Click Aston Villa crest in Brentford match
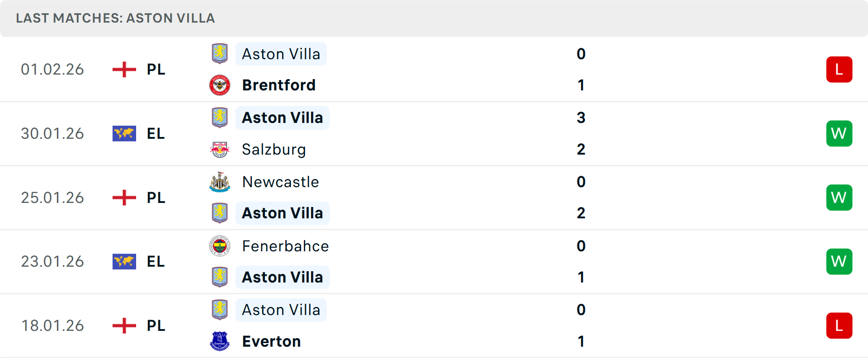This screenshot has width=868, height=358. (220, 54)
